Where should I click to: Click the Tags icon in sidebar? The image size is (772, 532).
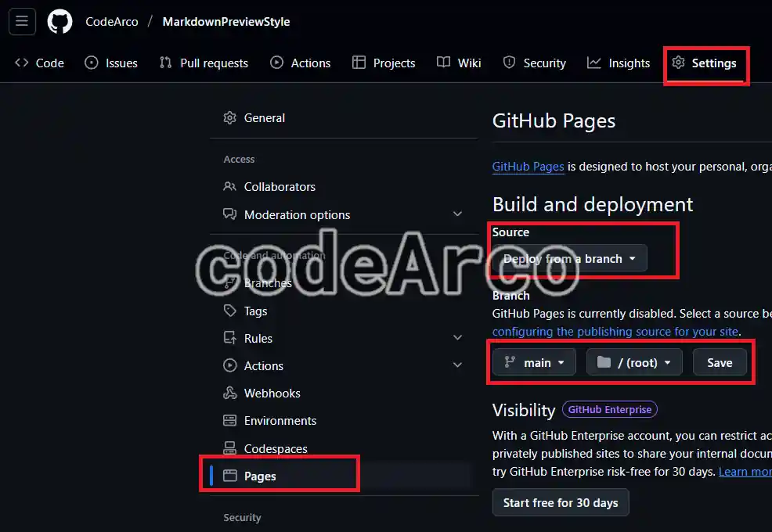(230, 311)
